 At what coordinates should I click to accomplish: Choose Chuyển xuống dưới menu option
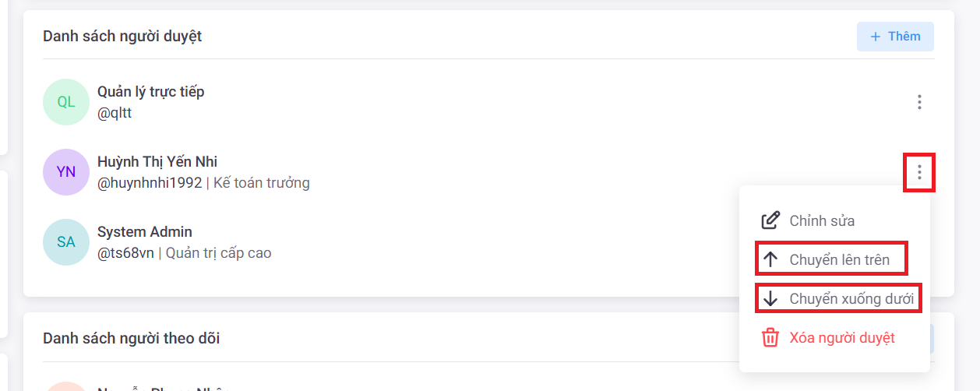click(851, 298)
